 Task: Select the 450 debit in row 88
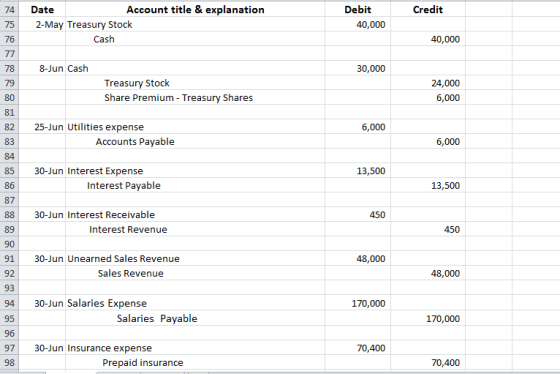coord(358,215)
